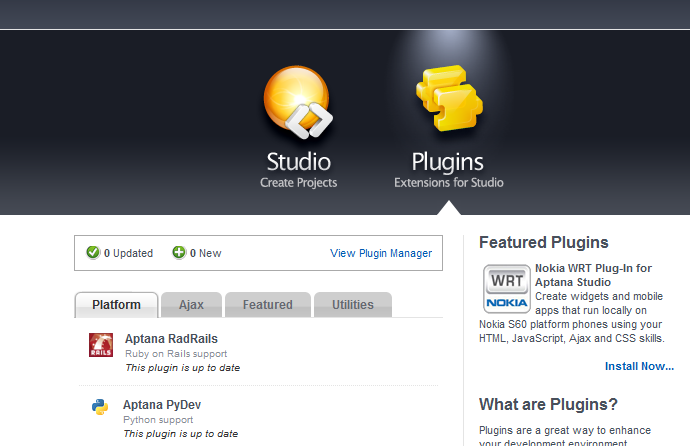The image size is (690, 446).
Task: Open the Studio orange globe icon
Action: click(298, 102)
